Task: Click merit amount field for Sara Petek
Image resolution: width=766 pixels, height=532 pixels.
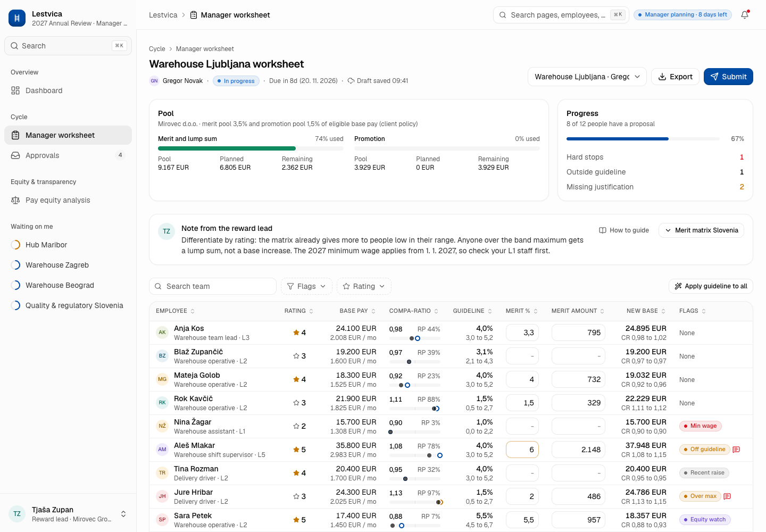Action: point(578,520)
